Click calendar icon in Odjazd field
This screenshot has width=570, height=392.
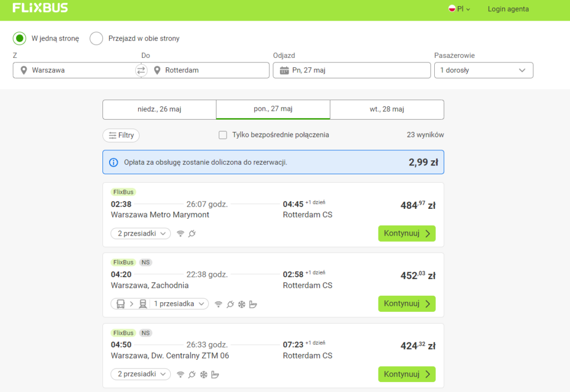point(284,70)
